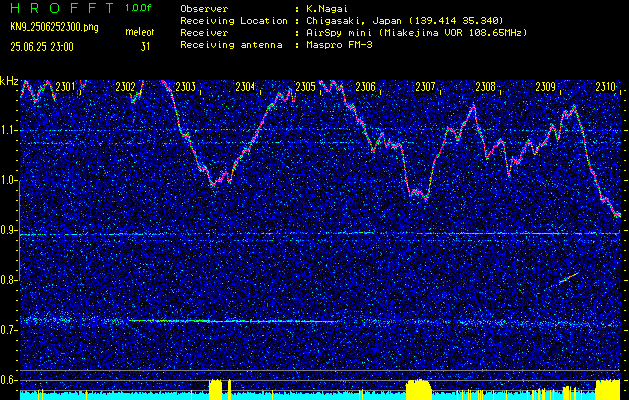Image resolution: width=629 pixels, height=400 pixels.
Task: Click the 2306 time axis label
Action: [x=365, y=87]
